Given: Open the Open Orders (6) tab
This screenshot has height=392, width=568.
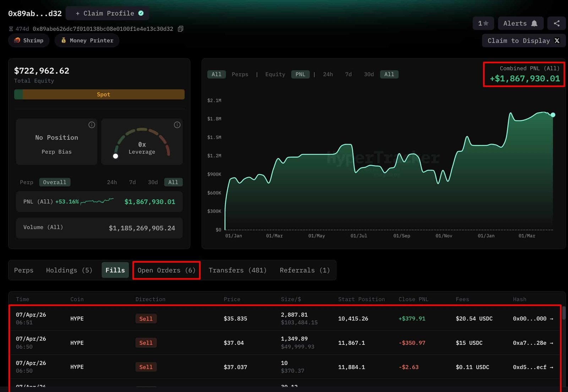Looking at the screenshot, I should [x=166, y=270].
